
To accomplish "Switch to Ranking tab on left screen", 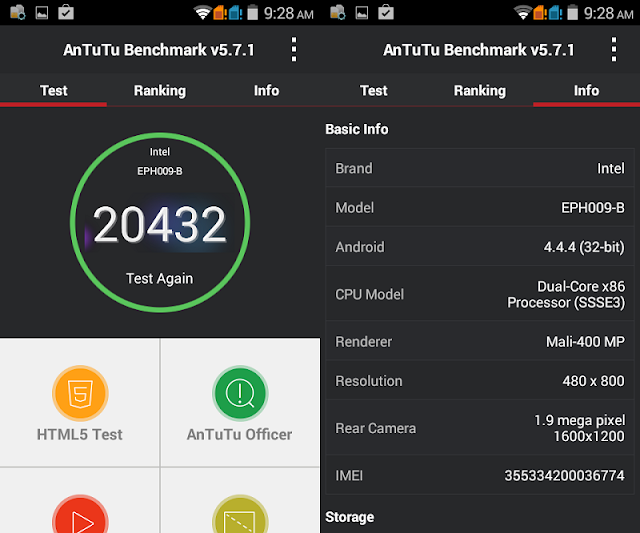I will 160,90.
